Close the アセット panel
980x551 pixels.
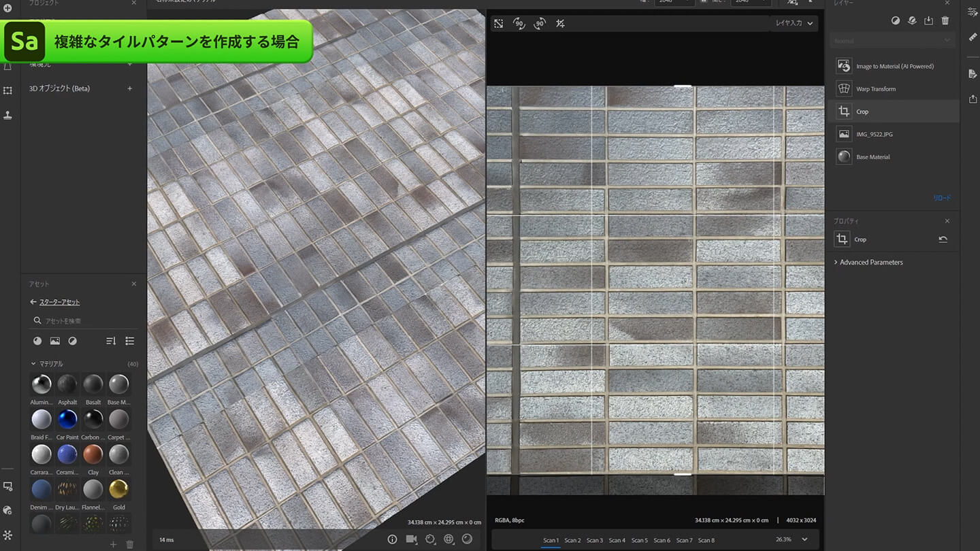133,284
